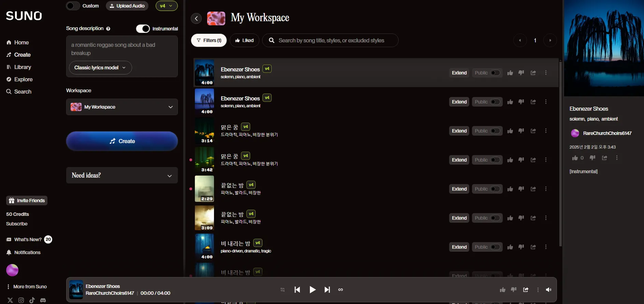The image size is (644, 304).
Task: Open Suno's X (Twitter) page
Action: coord(10,300)
